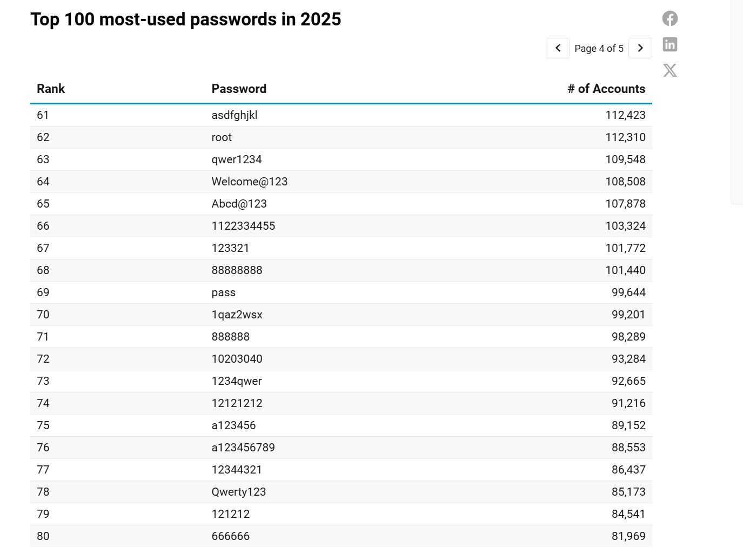The width and height of the screenshot is (743, 560).
Task: Select the root password row
Action: tap(222, 137)
